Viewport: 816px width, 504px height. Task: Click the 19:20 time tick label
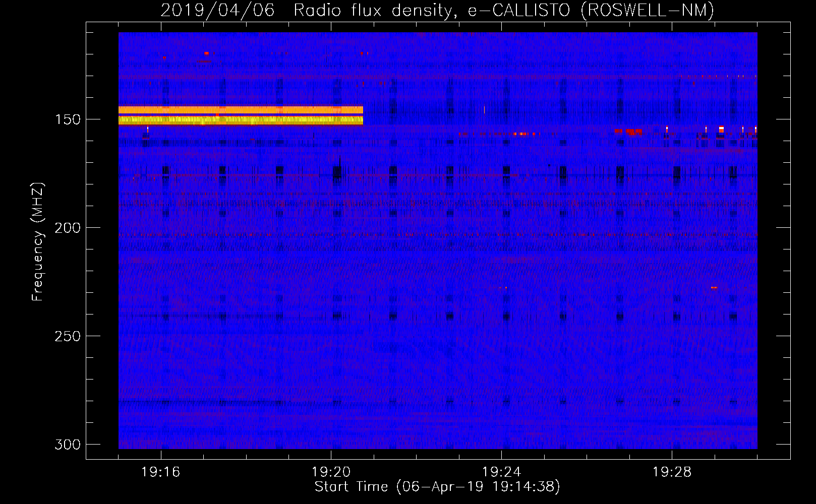point(331,472)
